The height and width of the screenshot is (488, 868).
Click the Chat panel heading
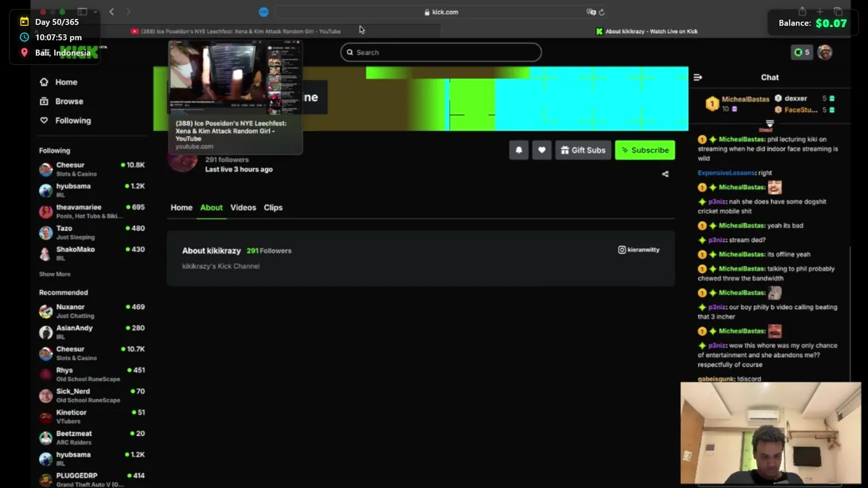pyautogui.click(x=770, y=77)
